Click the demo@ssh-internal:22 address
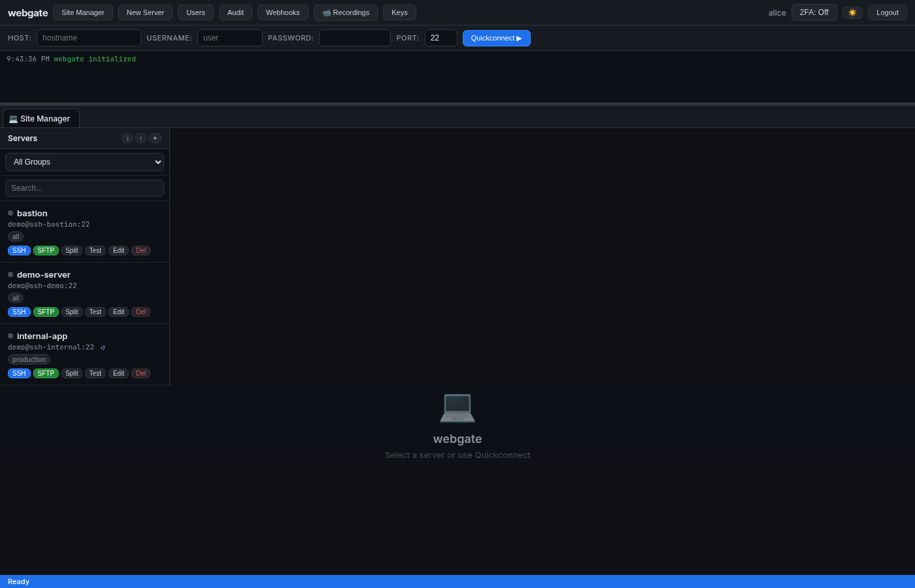The width and height of the screenshot is (915, 588). [x=51, y=348]
